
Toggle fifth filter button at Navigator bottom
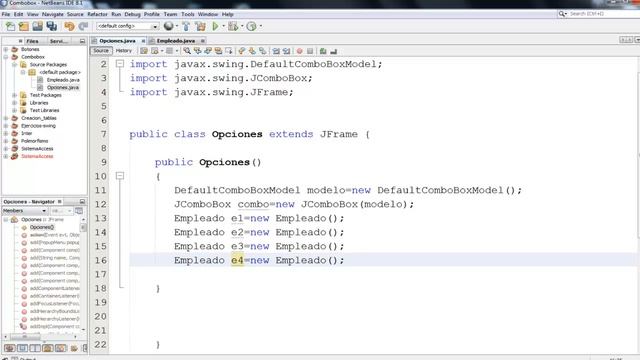pyautogui.click(x=60, y=348)
